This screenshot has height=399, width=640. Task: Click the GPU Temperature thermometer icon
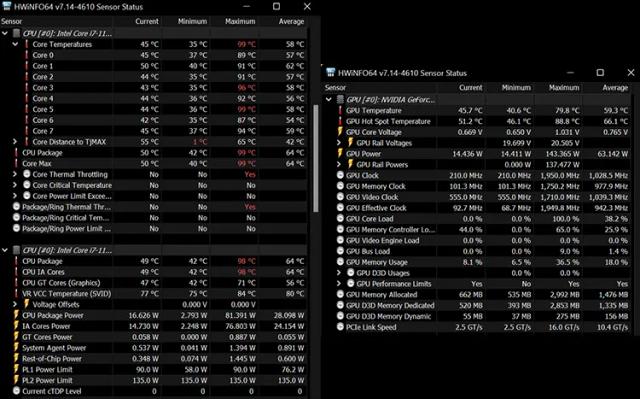pyautogui.click(x=340, y=110)
